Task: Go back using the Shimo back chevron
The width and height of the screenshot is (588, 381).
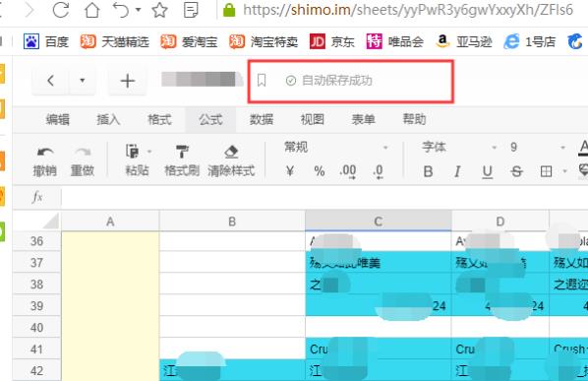Action: [50, 81]
